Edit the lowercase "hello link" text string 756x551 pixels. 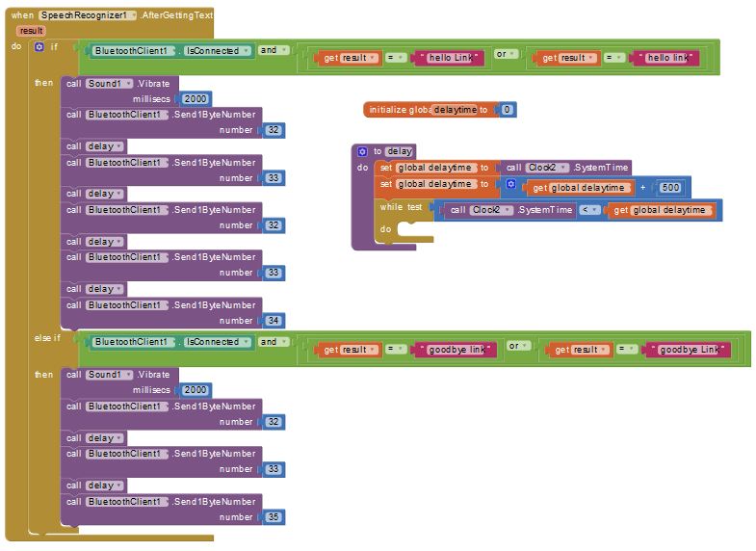click(x=667, y=58)
